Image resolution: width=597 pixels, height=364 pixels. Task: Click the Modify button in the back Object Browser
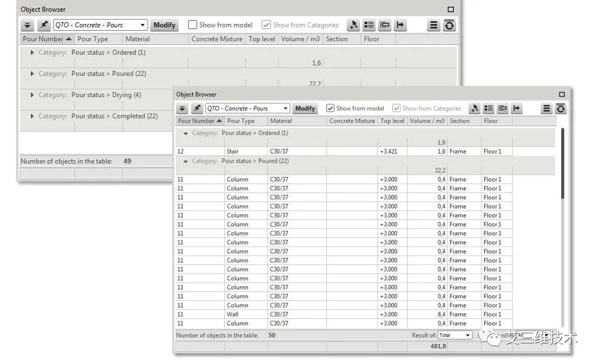coord(164,25)
